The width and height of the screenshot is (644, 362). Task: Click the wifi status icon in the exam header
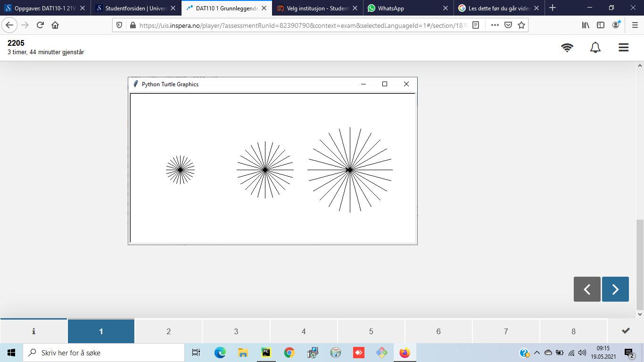click(x=567, y=47)
